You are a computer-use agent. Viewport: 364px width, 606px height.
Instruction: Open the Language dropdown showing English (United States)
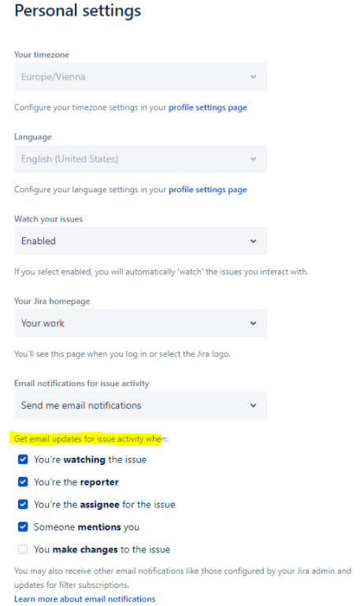click(141, 159)
